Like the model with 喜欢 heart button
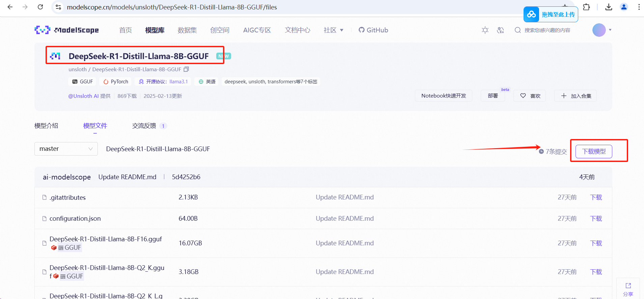 pos(530,96)
